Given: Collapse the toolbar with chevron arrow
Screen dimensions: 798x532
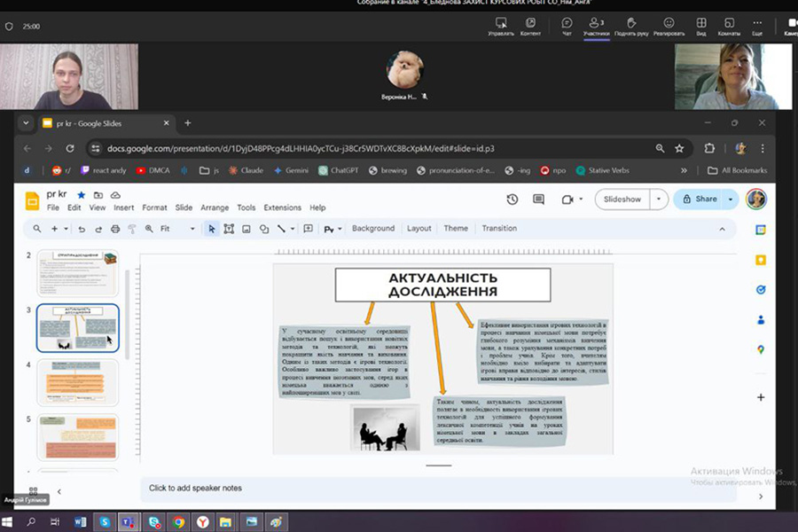Looking at the screenshot, I should coord(722,229).
